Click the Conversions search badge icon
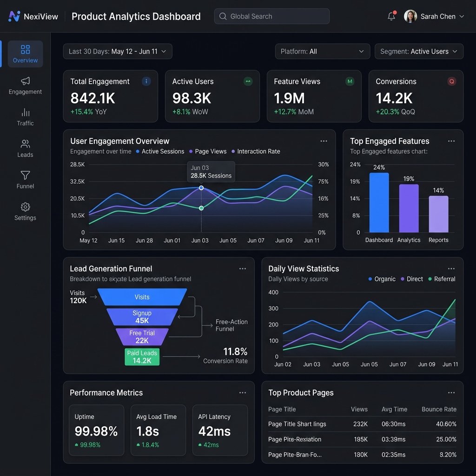Image resolution: width=476 pixels, height=476 pixels. 452,81
